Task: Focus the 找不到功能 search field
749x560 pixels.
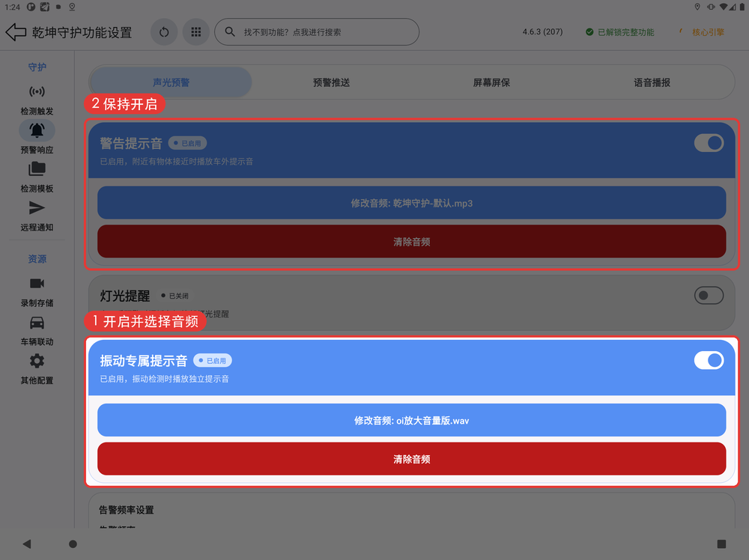Action: [317, 32]
